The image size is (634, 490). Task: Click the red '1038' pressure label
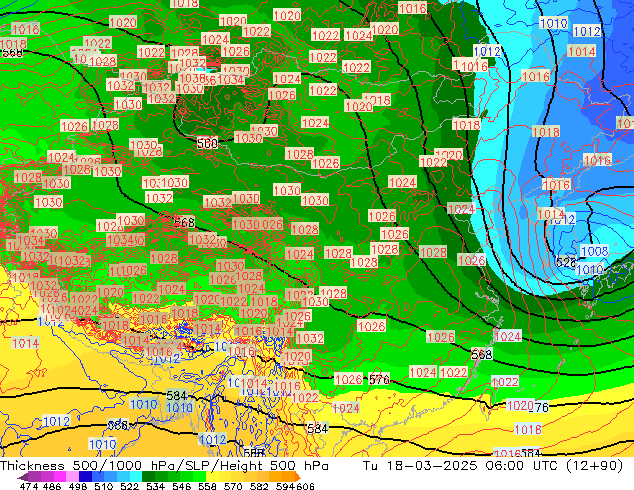[192, 78]
